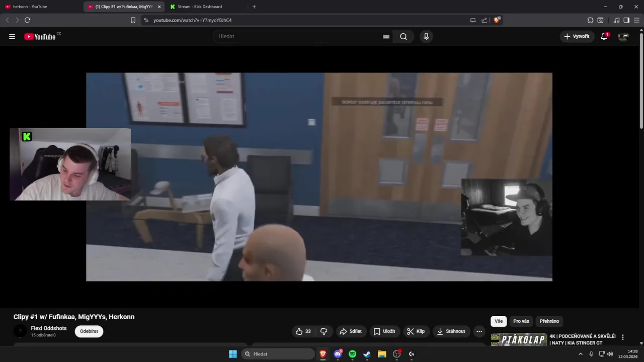This screenshot has height=362, width=644.
Task: Select the Přehráno filter chip
Action: (x=549, y=321)
